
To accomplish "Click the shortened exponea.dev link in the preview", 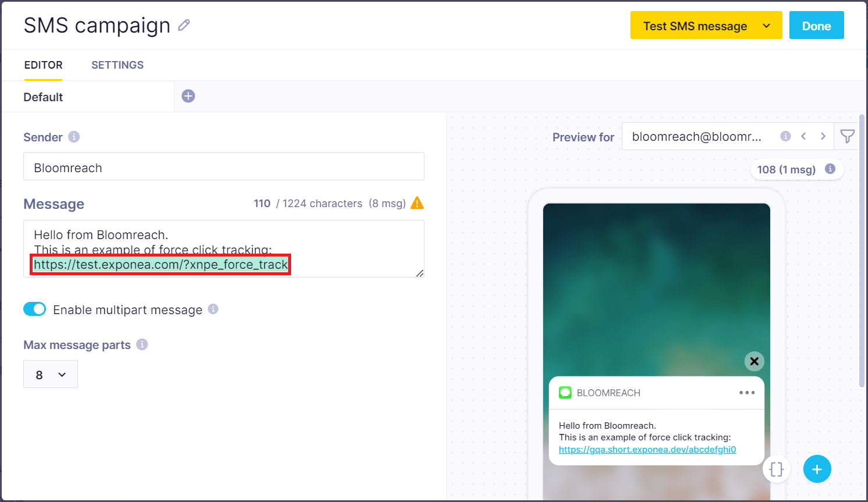I will coord(647,449).
